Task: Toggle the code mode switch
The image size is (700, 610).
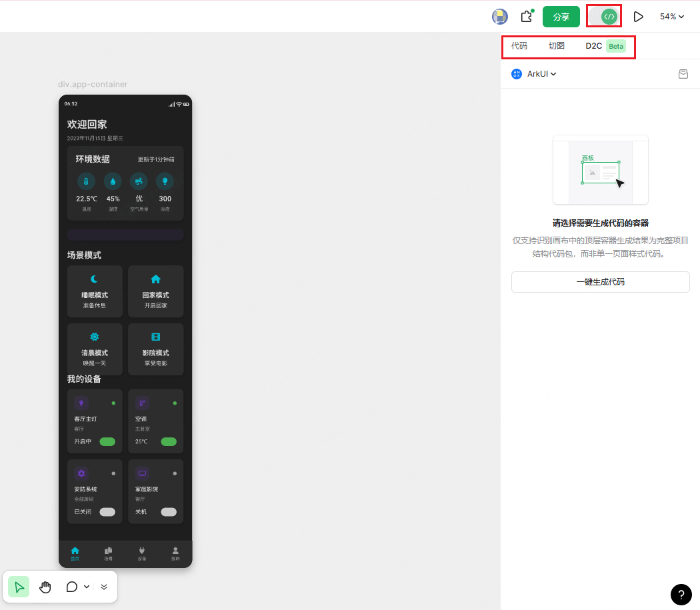Action: coord(604,17)
